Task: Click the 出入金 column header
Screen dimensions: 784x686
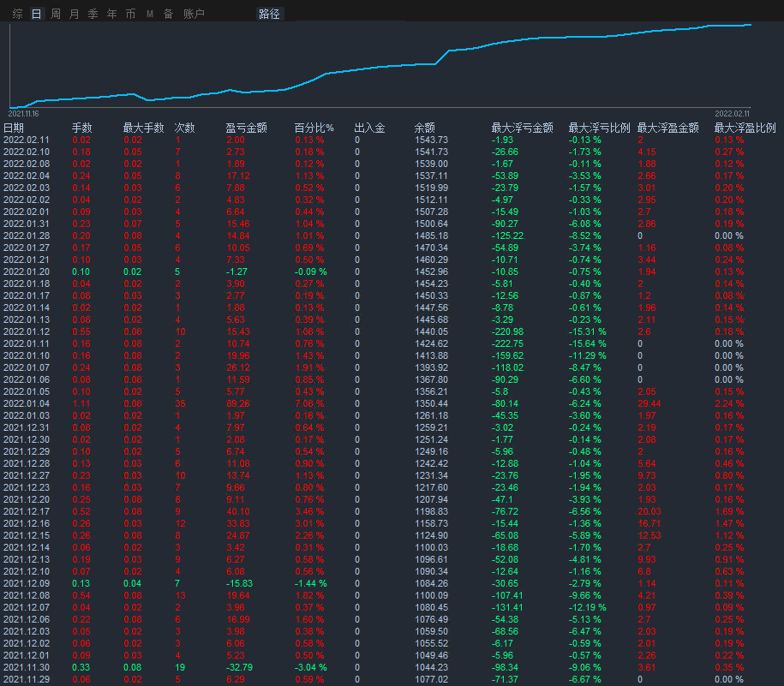Action: (x=369, y=128)
